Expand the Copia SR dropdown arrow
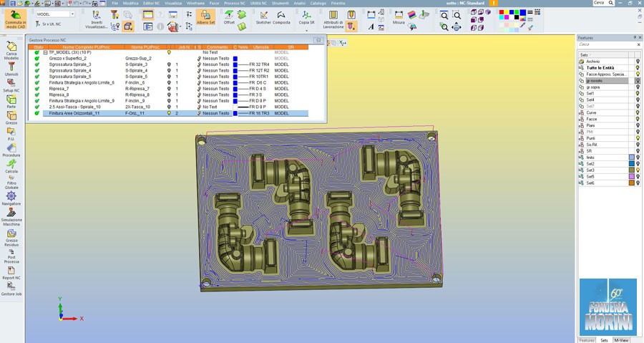 pyautogui.click(x=306, y=30)
